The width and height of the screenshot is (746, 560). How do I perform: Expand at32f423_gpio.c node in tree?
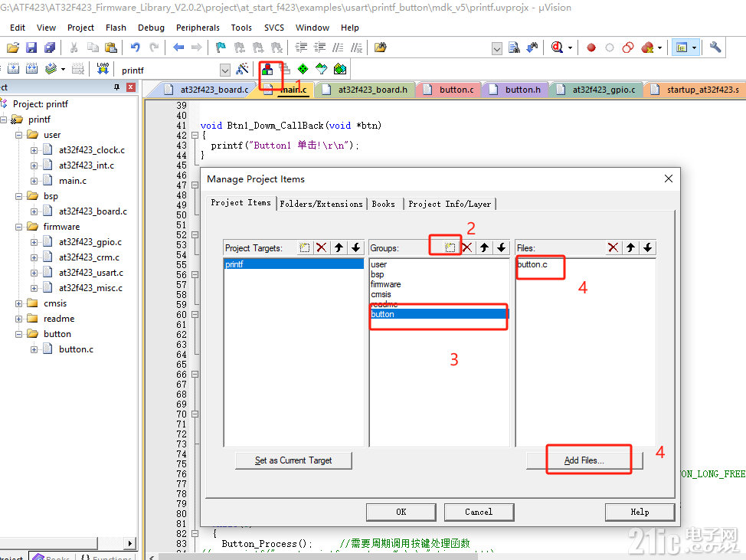(34, 242)
